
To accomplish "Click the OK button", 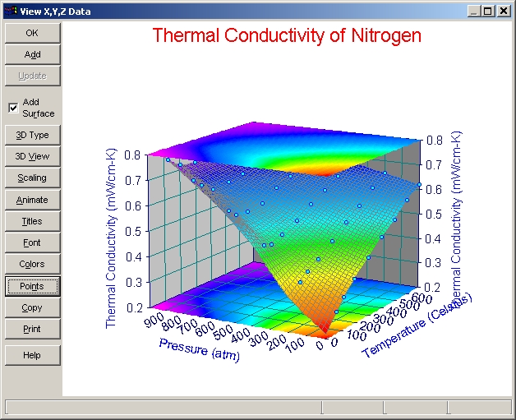I will coord(32,33).
